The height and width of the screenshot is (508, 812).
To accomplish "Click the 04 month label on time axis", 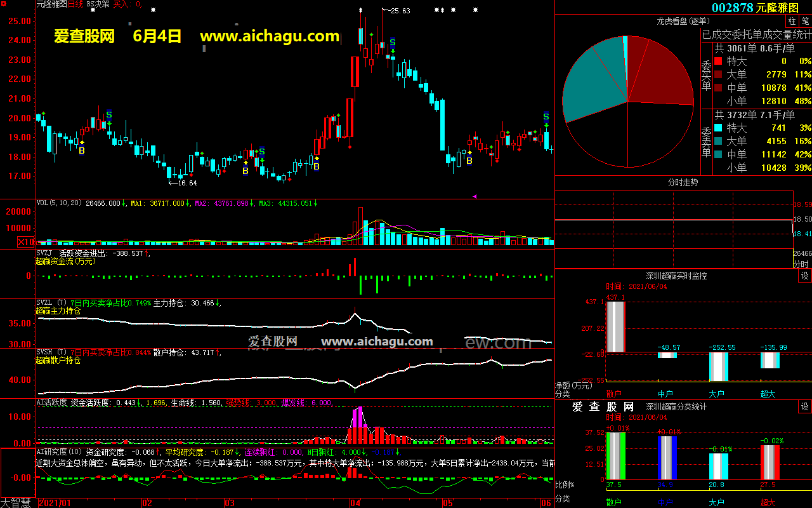I will coord(355,503).
